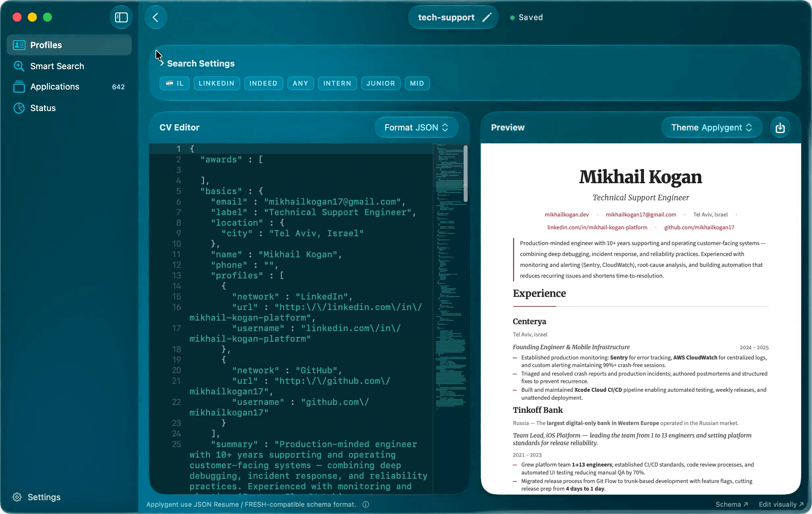Click the Applications stack icon
Image resolution: width=812 pixels, height=514 pixels.
19,87
